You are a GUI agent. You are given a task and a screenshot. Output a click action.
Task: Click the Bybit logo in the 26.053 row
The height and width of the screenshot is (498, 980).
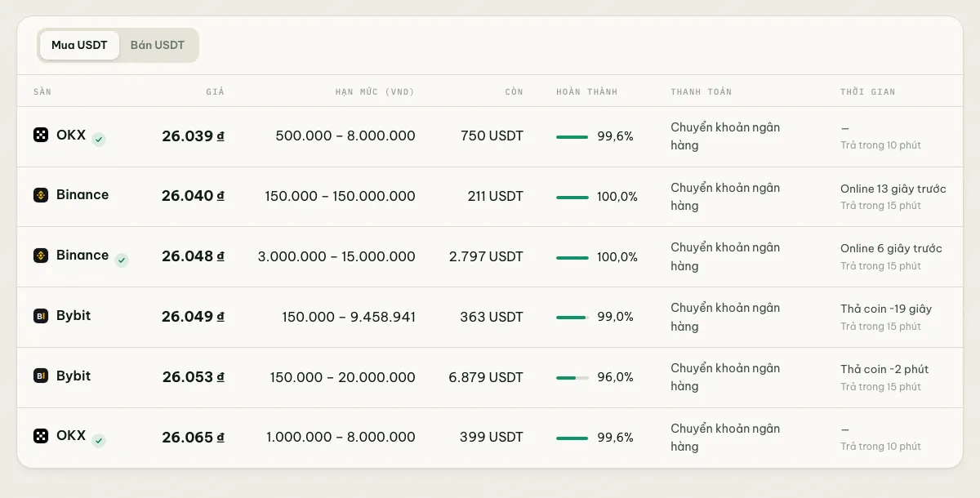click(41, 376)
